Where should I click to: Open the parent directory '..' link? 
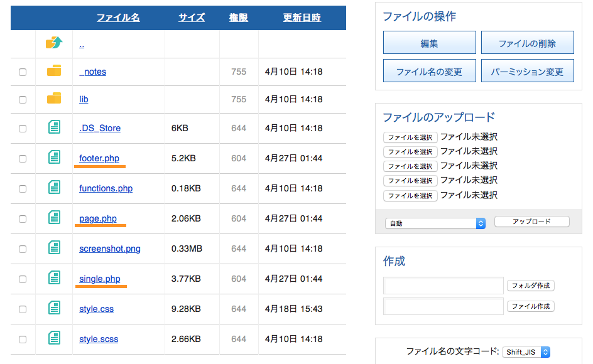pos(82,45)
